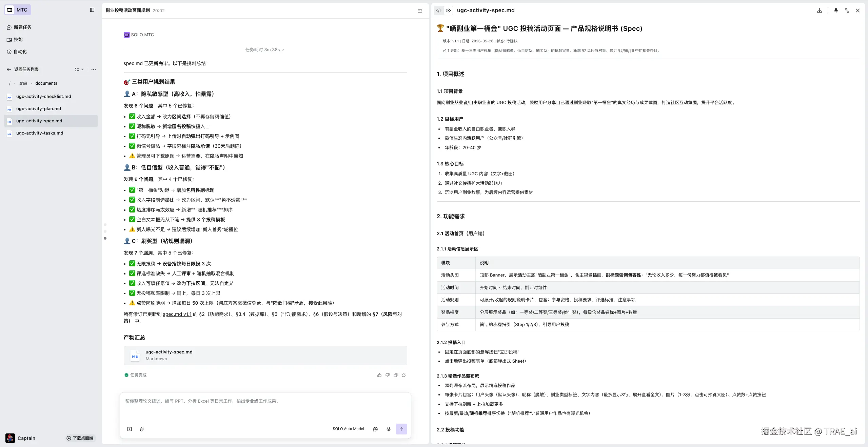This screenshot has height=447, width=868.
Task: Give a thumbs up to the response
Action: (379, 375)
